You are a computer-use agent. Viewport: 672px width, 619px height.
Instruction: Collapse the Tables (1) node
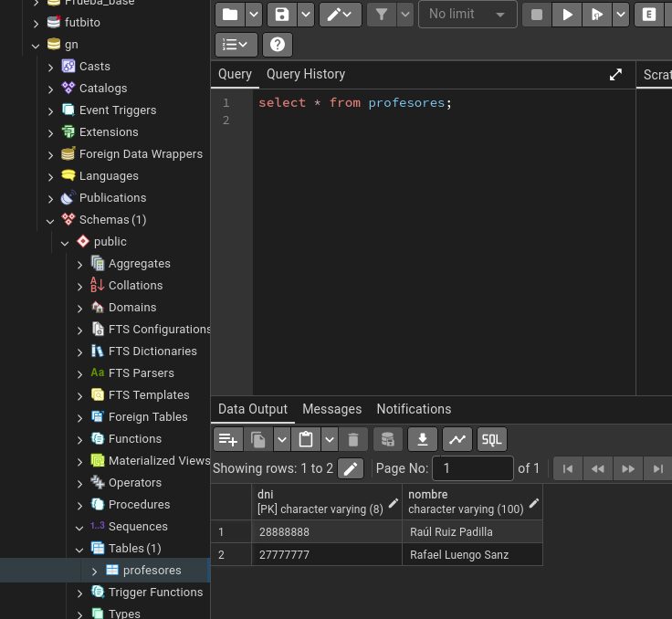pyautogui.click(x=79, y=549)
